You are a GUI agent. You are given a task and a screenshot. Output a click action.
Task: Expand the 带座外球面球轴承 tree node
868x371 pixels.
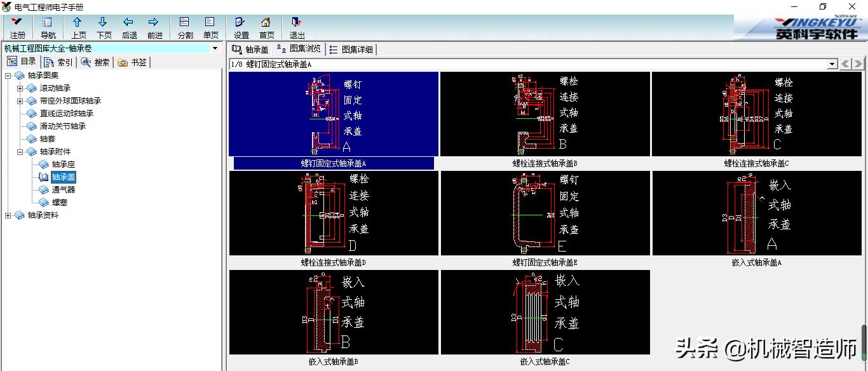click(x=20, y=101)
